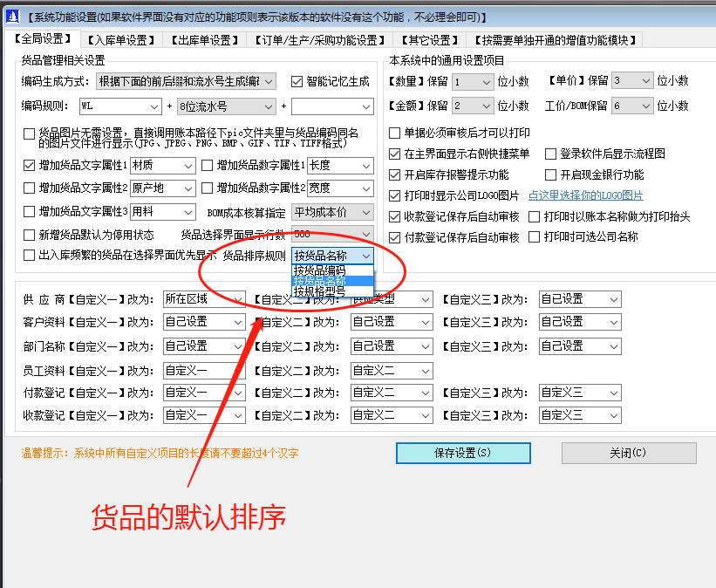Click the 保存设置 button
Image resolution: width=716 pixels, height=588 pixels.
(x=462, y=453)
